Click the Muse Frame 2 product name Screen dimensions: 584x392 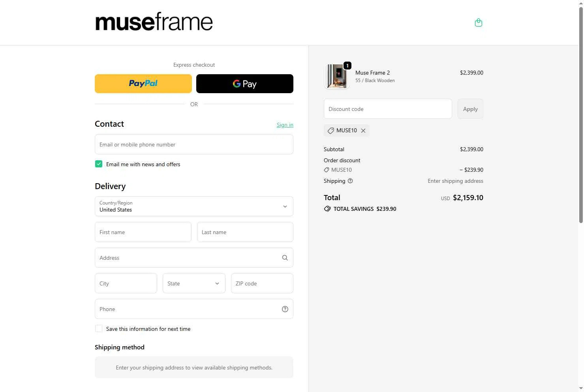click(372, 73)
